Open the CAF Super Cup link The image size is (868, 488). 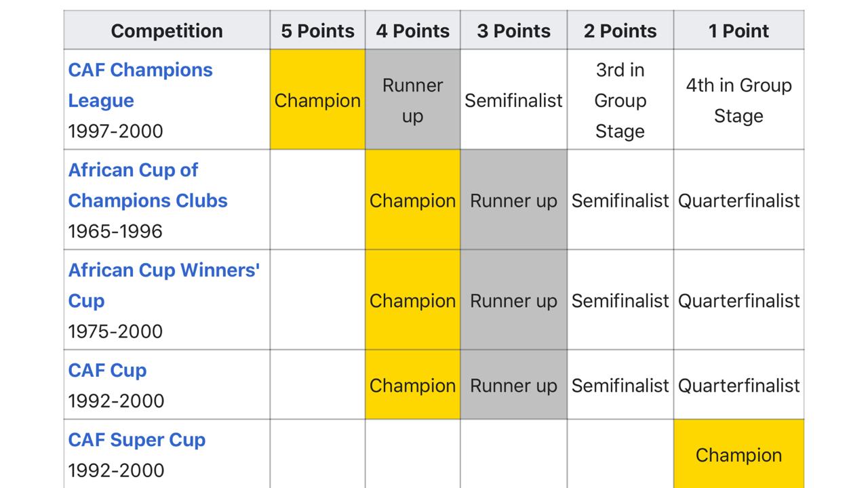tap(137, 440)
